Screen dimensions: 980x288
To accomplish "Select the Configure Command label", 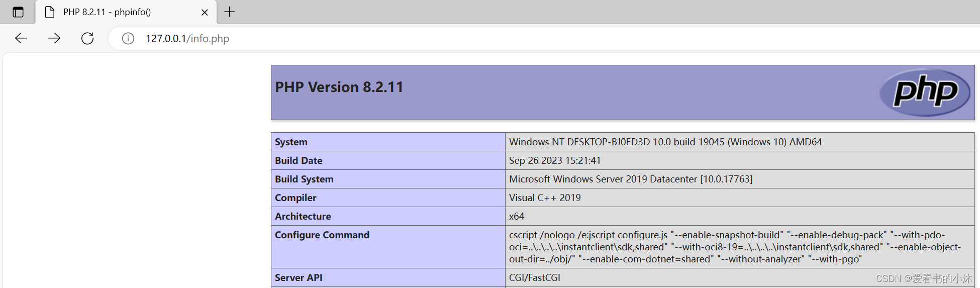I will click(322, 235).
